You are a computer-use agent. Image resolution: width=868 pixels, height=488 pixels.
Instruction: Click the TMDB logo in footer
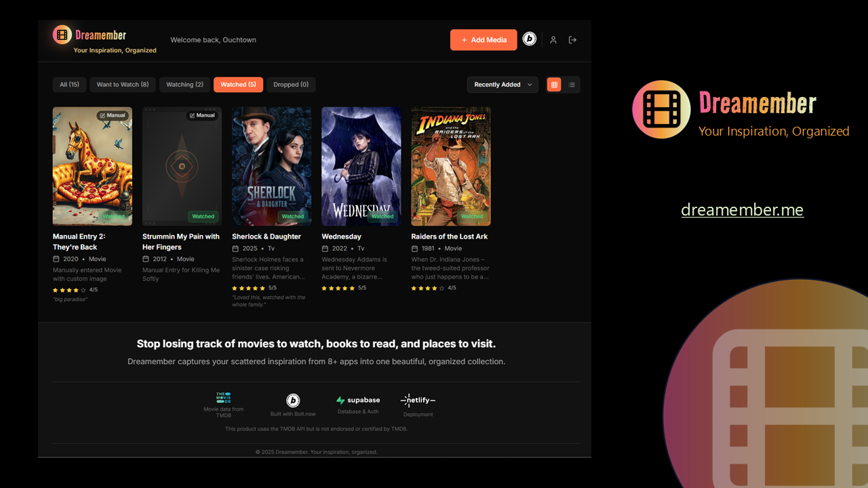tap(223, 398)
